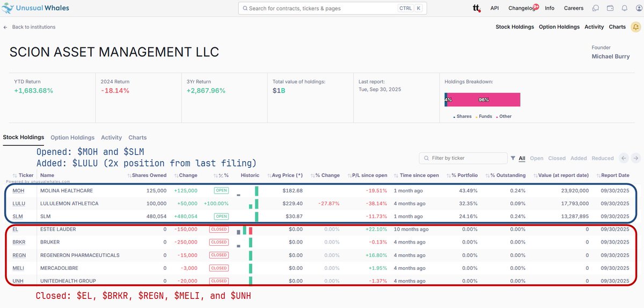Open the Careers menu item

574,8
